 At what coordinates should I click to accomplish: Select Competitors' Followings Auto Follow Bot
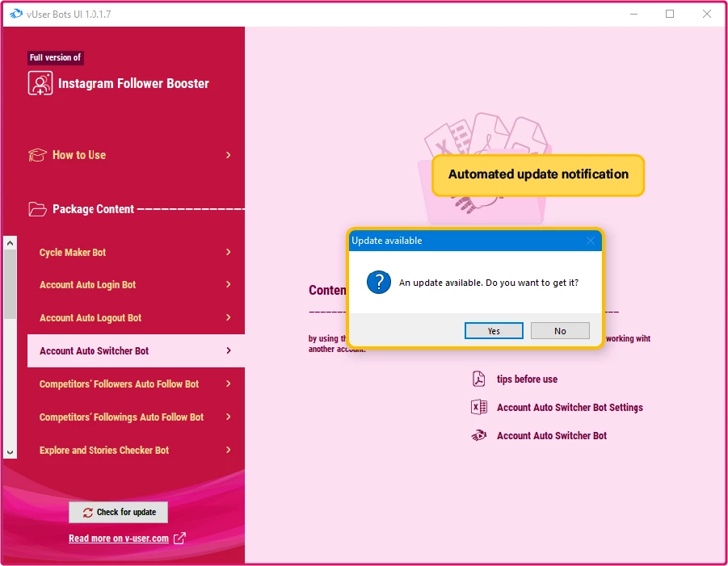(x=136, y=417)
